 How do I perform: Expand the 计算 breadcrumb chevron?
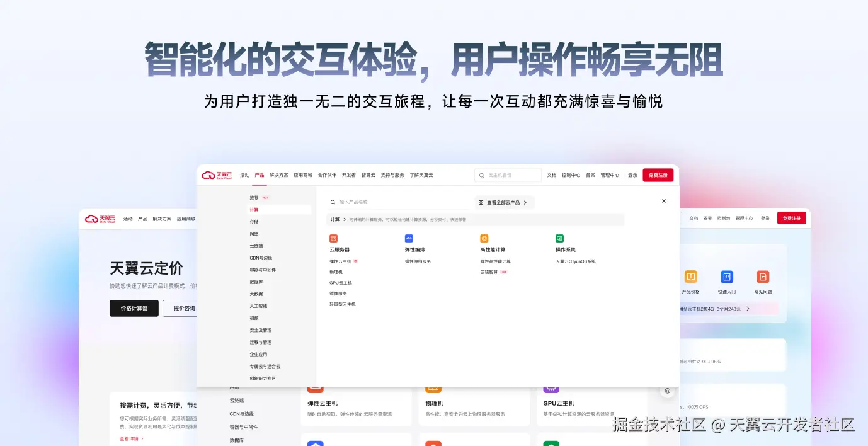point(345,220)
